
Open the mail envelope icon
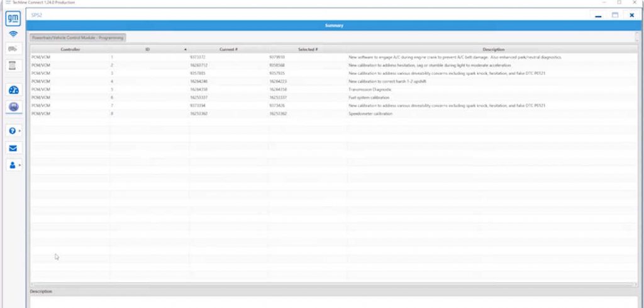pos(13,148)
